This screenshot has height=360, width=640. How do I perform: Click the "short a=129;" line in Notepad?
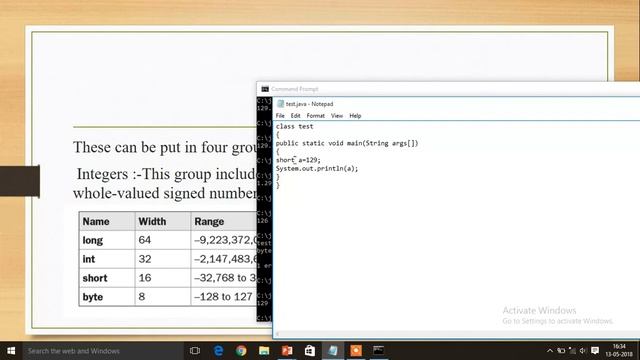pos(298,160)
